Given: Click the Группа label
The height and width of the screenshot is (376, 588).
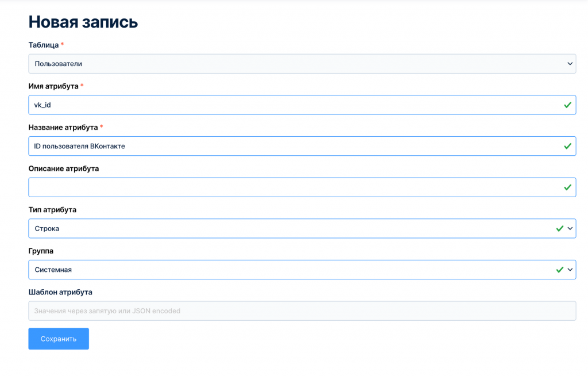Looking at the screenshot, I should [41, 251].
